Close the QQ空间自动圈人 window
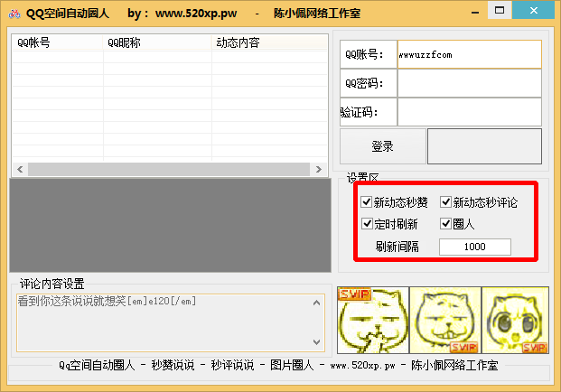Image resolution: width=561 pixels, height=392 pixels. 534,10
